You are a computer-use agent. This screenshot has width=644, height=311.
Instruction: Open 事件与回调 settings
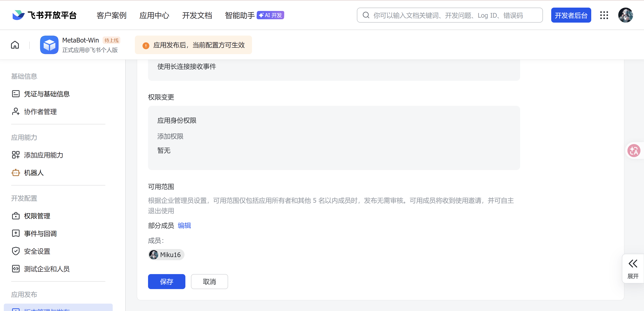40,233
